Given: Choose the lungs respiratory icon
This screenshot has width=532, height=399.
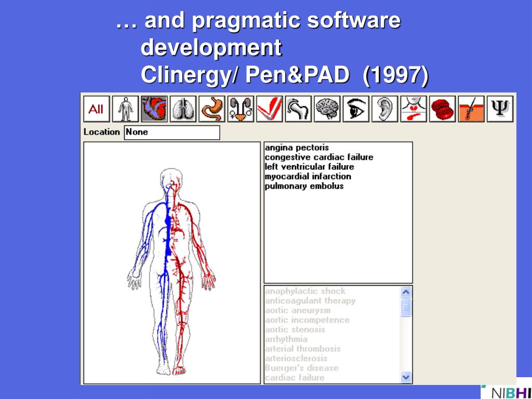Looking at the screenshot, I should click(x=183, y=109).
